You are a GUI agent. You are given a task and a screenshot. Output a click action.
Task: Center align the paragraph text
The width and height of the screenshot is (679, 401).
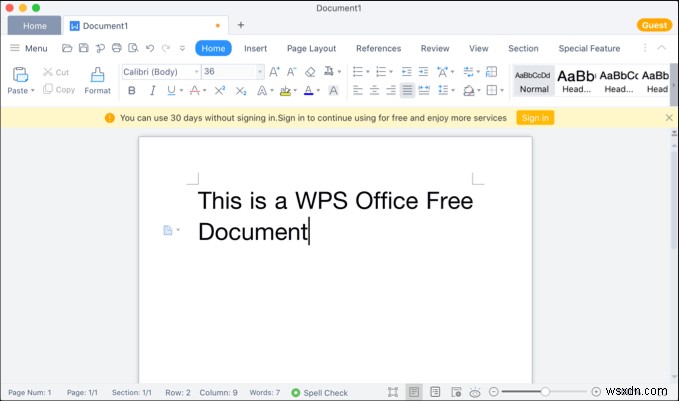(374, 91)
